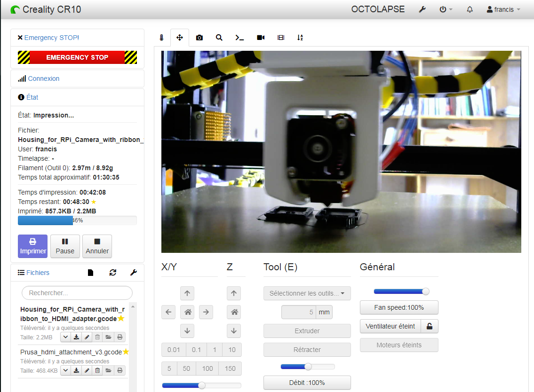
Task: Select 0.01 jog distance
Action: point(174,350)
